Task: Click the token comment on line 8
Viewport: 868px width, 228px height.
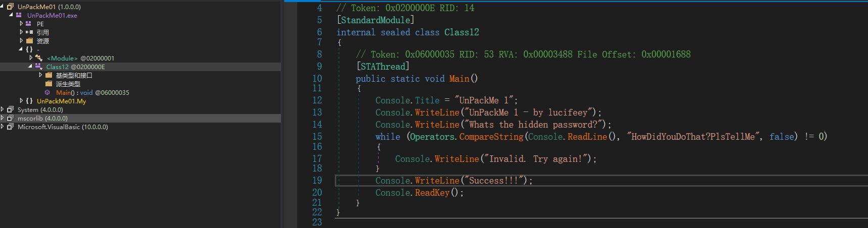Action: click(523, 54)
